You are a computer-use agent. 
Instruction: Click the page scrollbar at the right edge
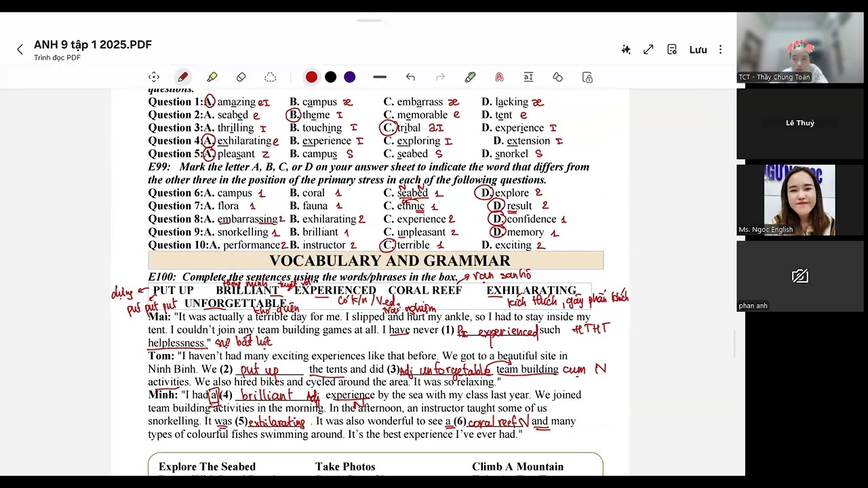(734, 344)
